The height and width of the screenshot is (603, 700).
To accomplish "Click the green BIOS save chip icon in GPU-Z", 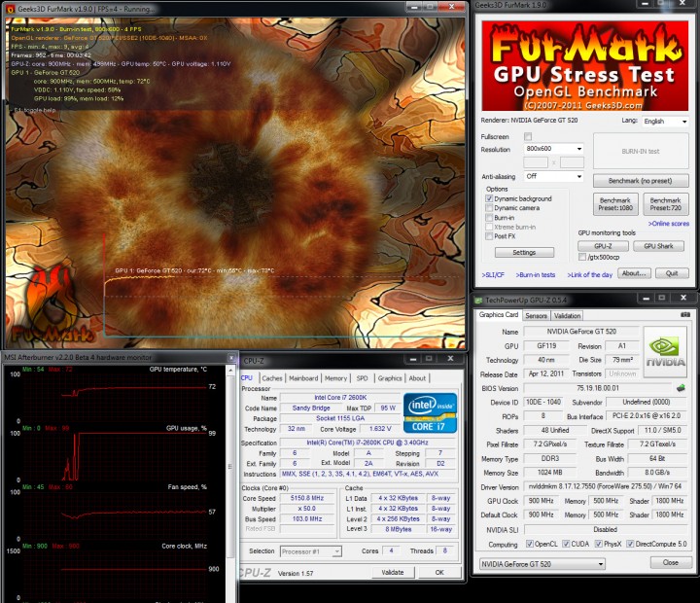I will pyautogui.click(x=681, y=388).
